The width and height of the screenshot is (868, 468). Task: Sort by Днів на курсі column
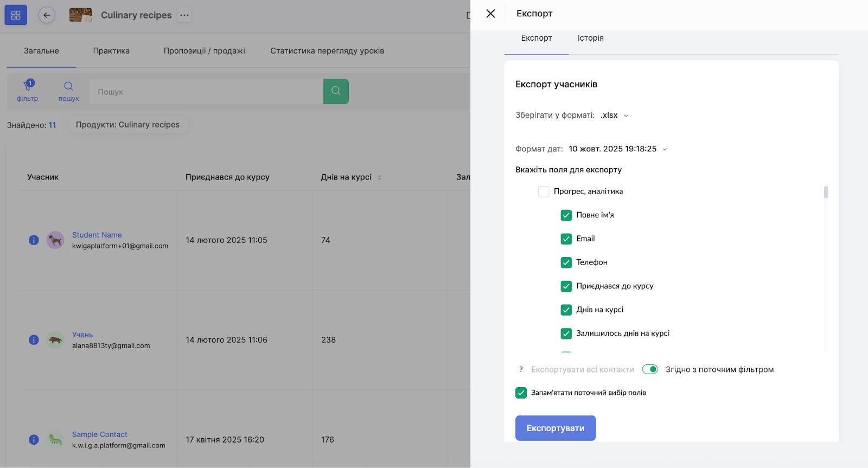click(x=379, y=177)
